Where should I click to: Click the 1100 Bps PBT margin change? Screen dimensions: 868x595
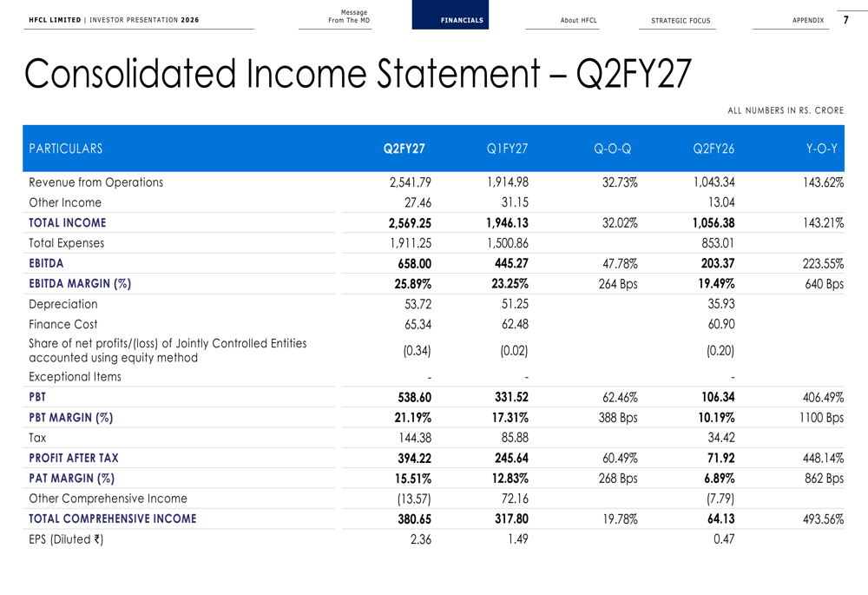point(821,417)
